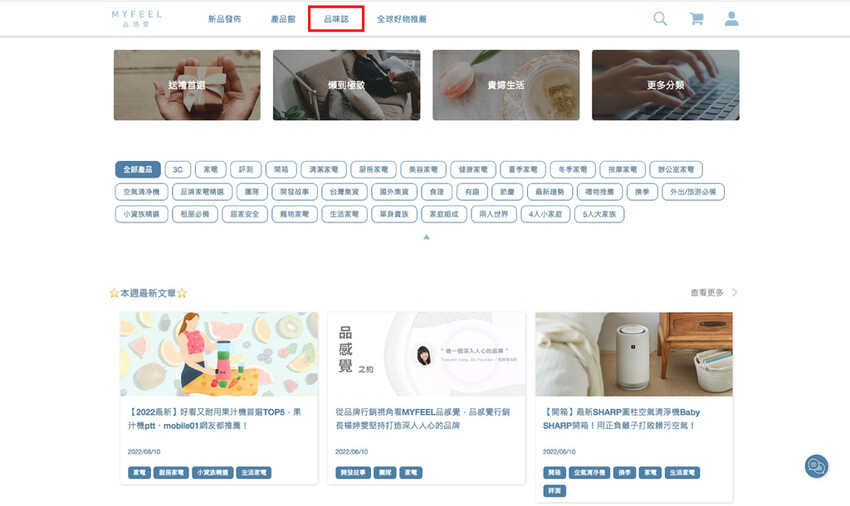
Task: Filter by 食譜 tag
Action: pyautogui.click(x=436, y=191)
